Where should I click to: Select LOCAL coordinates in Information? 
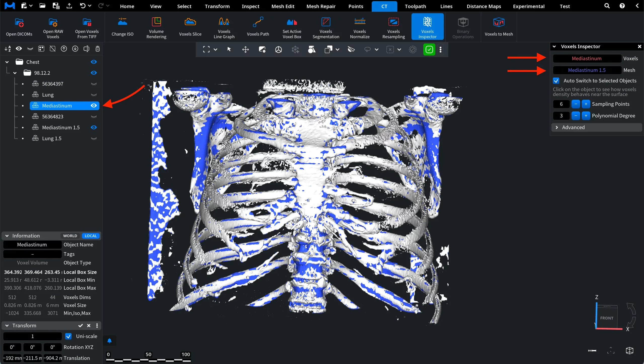pos(91,236)
